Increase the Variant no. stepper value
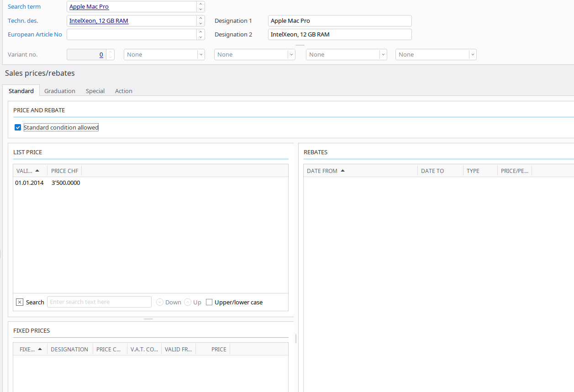Viewport: 574px width, 392px height. tap(110, 52)
